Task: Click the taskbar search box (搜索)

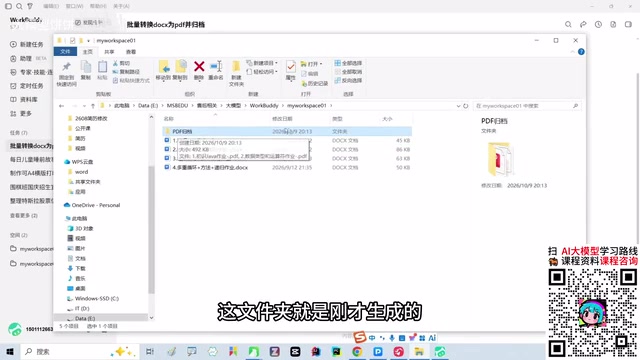Action: click(x=80, y=351)
